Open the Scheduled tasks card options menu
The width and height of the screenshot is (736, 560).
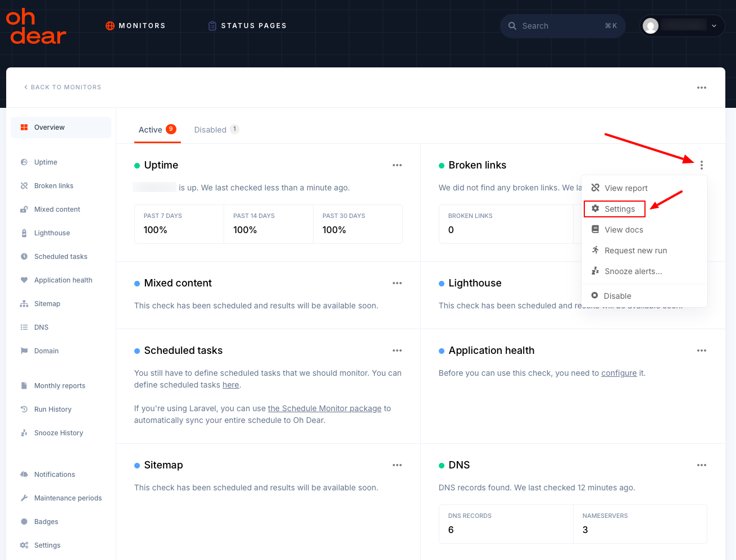397,350
